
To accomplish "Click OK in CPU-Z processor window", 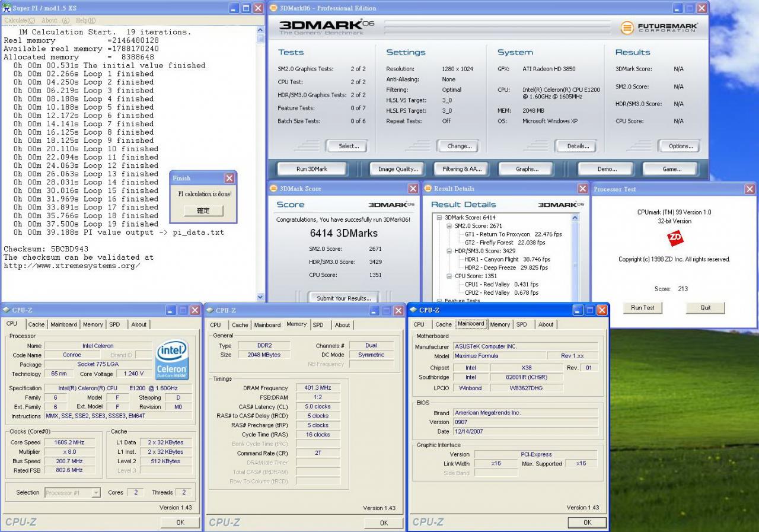I will 180,522.
